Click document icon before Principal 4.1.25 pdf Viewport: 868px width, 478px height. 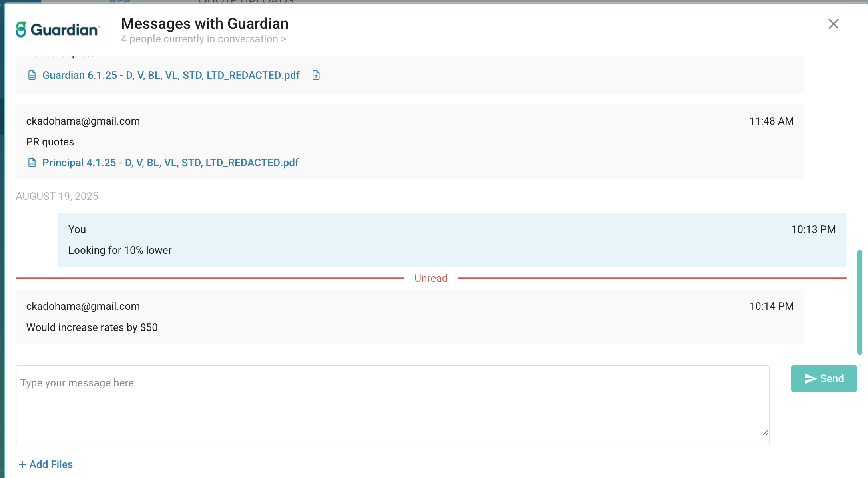pos(32,163)
